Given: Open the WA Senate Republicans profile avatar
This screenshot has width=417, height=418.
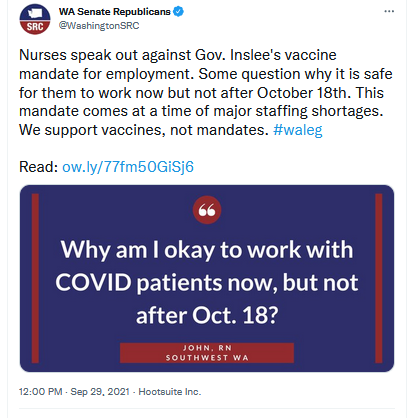Looking at the screenshot, I should [x=35, y=19].
